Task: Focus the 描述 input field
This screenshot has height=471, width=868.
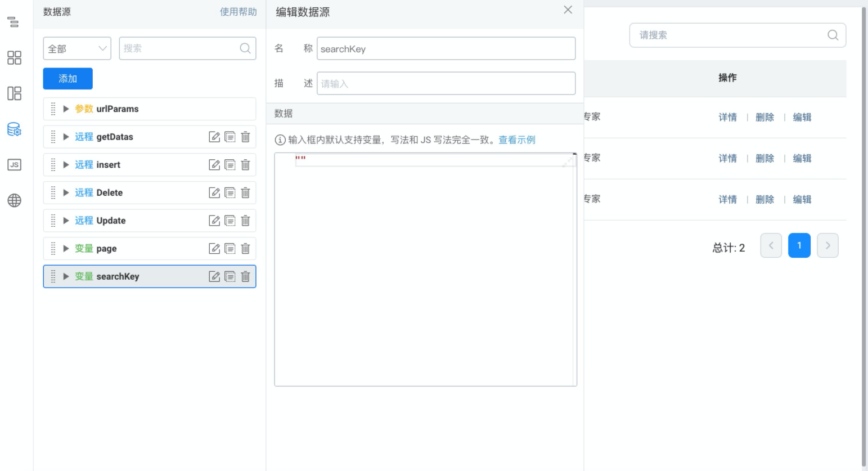Action: [x=446, y=83]
